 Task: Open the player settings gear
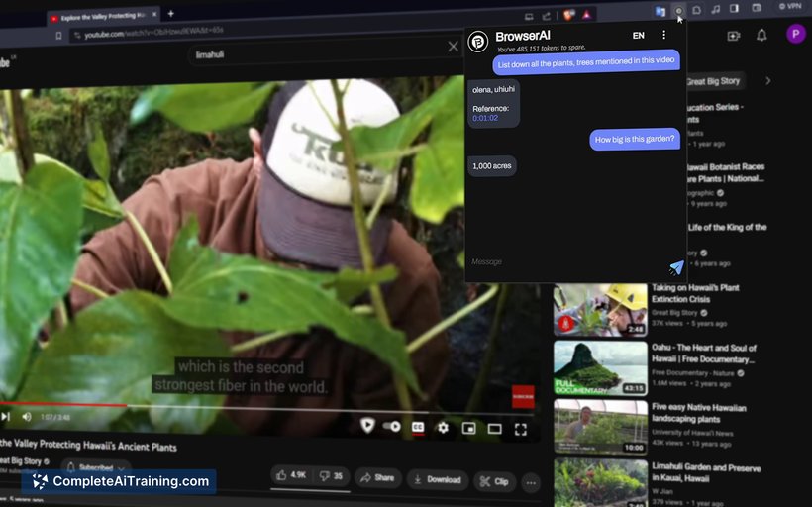point(443,428)
